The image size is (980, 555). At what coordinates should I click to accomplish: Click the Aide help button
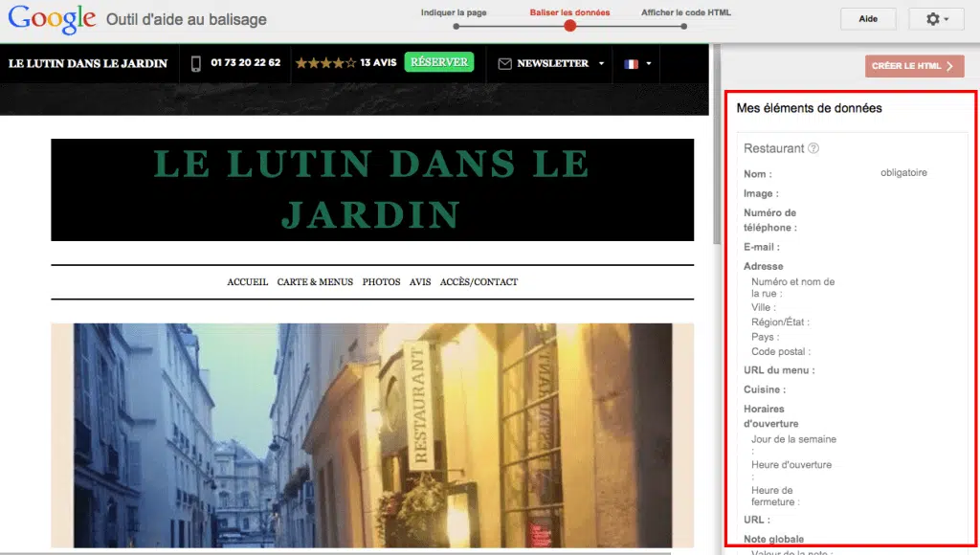pos(868,19)
